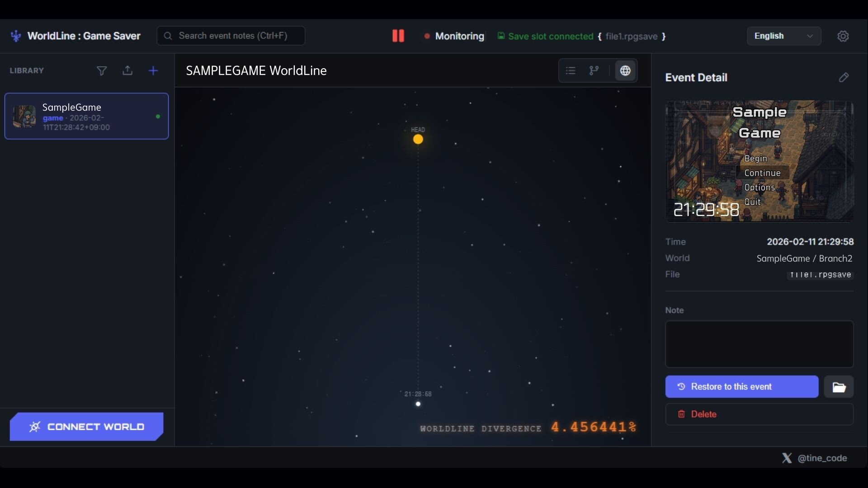Click the library filter funnel icon
Viewport: 868px width, 488px height.
(x=102, y=71)
